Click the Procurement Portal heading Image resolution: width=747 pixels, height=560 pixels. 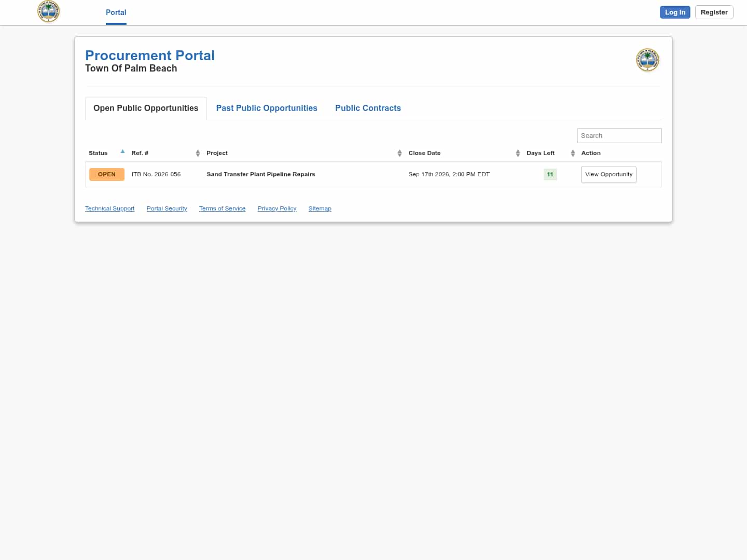150,55
